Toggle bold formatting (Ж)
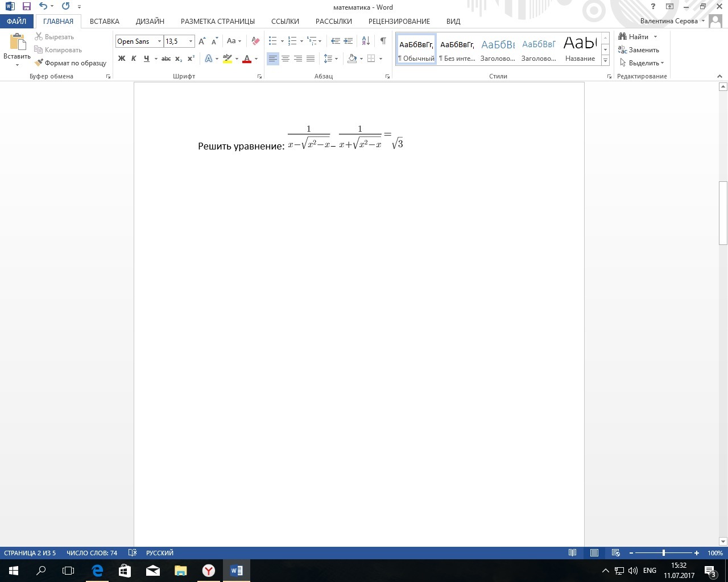The width and height of the screenshot is (728, 582). [x=121, y=59]
